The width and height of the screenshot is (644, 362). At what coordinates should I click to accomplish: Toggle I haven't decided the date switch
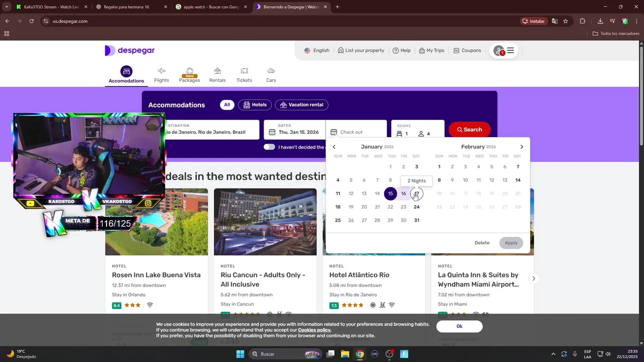(x=269, y=147)
